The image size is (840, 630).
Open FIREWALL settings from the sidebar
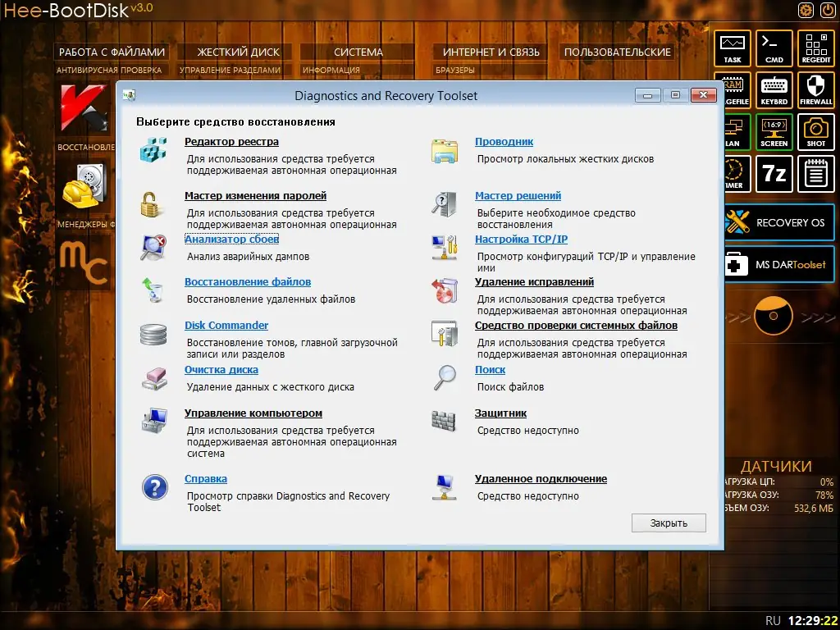(x=815, y=90)
